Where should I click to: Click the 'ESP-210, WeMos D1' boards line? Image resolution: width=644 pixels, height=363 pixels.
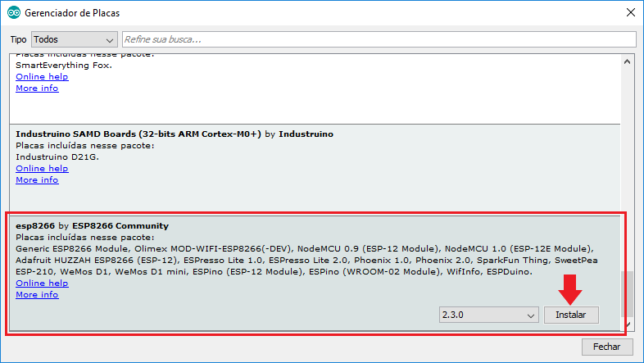(274, 272)
